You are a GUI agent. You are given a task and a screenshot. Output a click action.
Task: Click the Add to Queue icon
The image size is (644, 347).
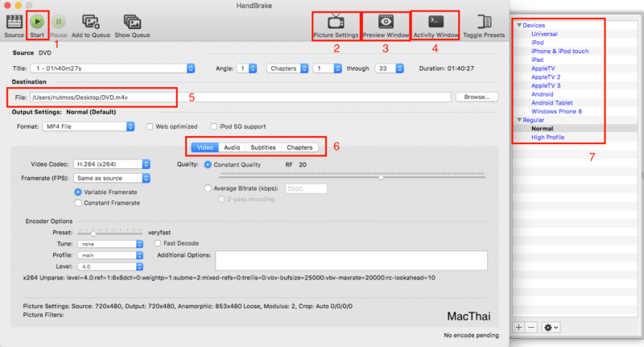click(91, 22)
